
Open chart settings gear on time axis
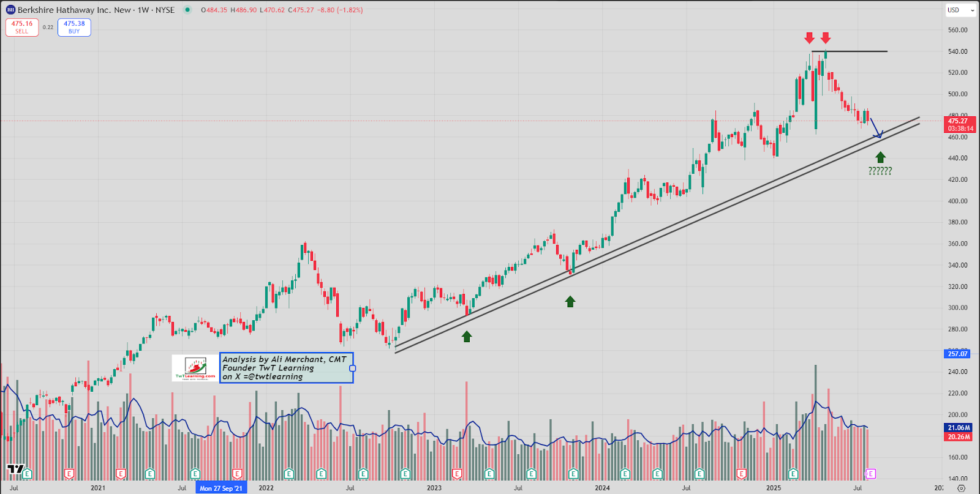point(961,488)
